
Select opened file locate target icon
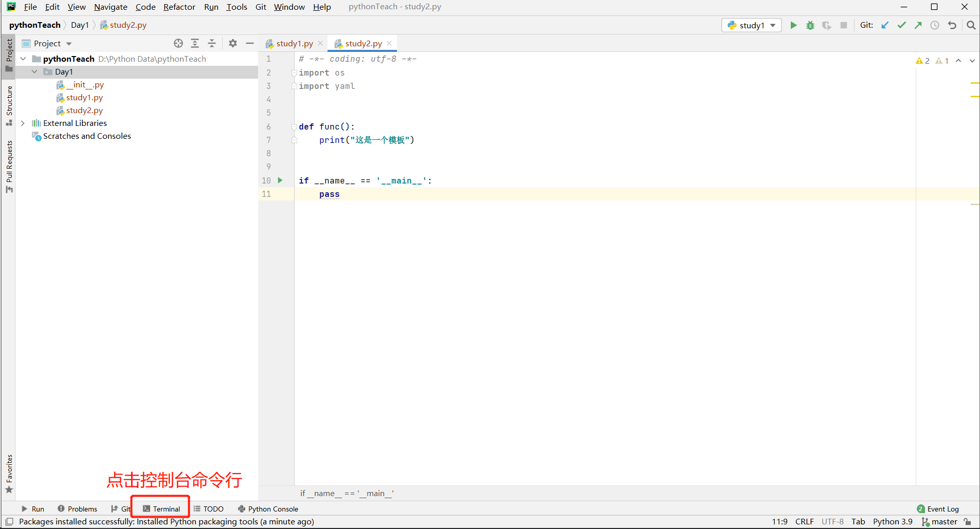pos(178,43)
